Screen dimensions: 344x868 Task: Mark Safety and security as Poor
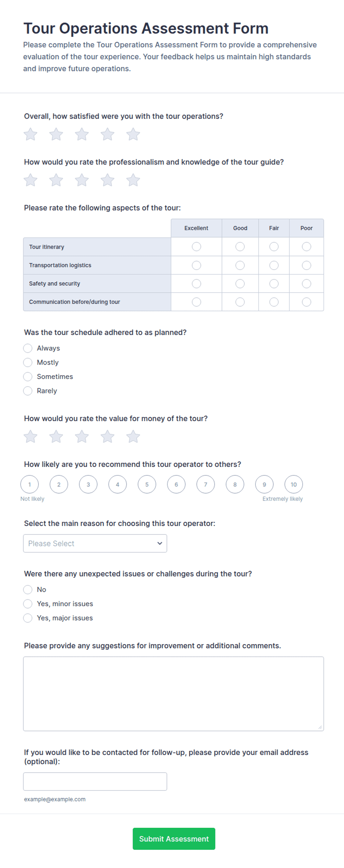(306, 284)
